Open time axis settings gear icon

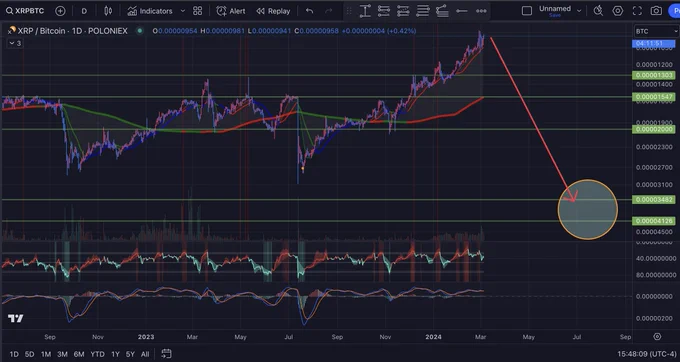point(657,336)
